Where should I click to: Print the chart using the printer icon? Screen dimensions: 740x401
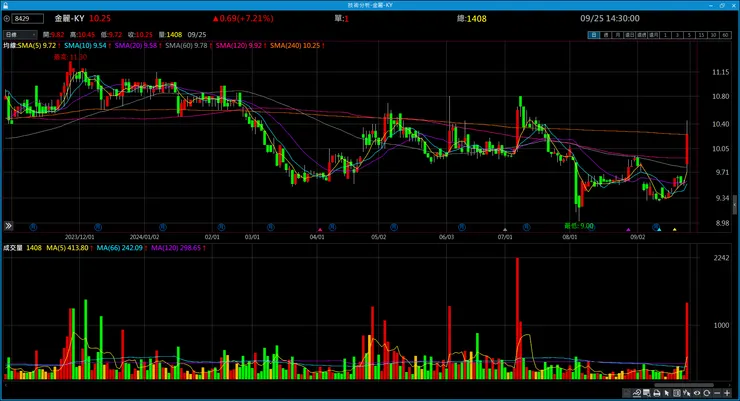click(x=656, y=393)
